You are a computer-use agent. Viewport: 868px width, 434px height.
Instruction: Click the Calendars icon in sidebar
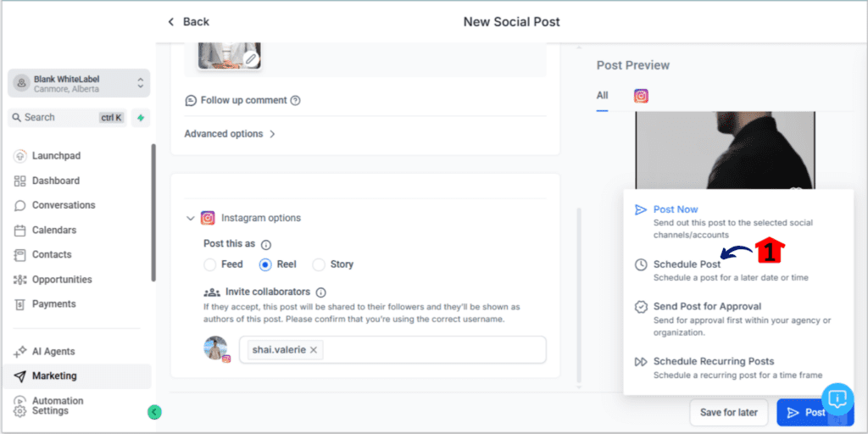pos(20,231)
